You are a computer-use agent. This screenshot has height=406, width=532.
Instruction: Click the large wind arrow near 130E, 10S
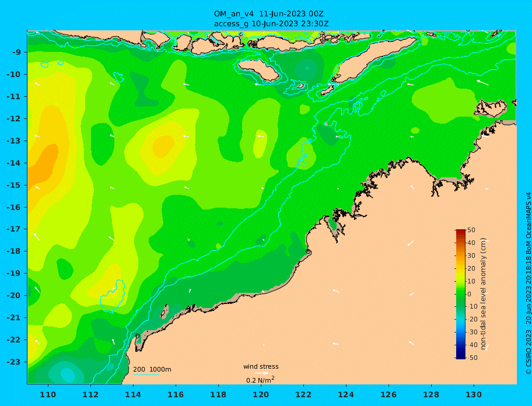[x=483, y=82]
